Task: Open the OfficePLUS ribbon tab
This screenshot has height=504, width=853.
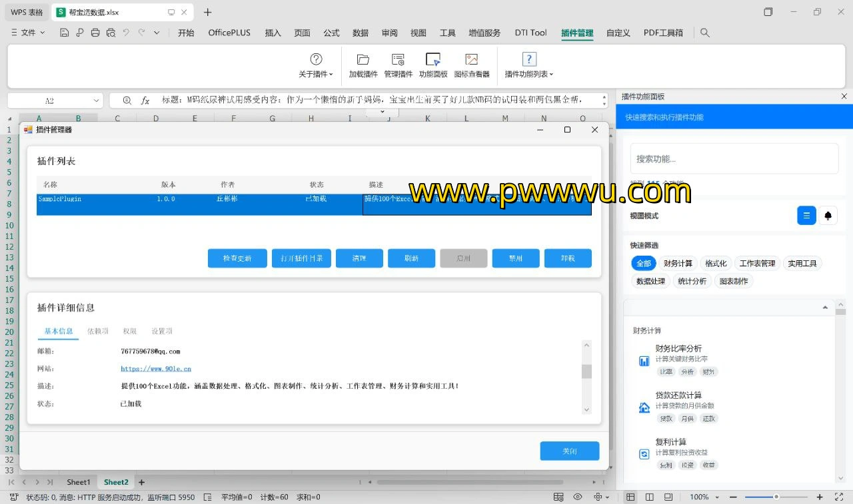Action: click(229, 33)
